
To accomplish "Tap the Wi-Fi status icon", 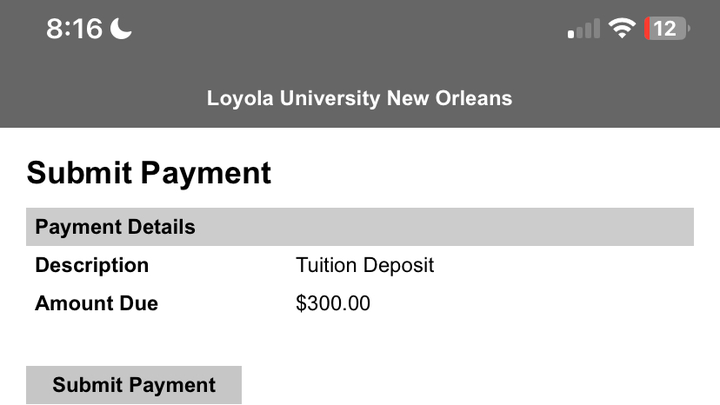I will click(622, 28).
